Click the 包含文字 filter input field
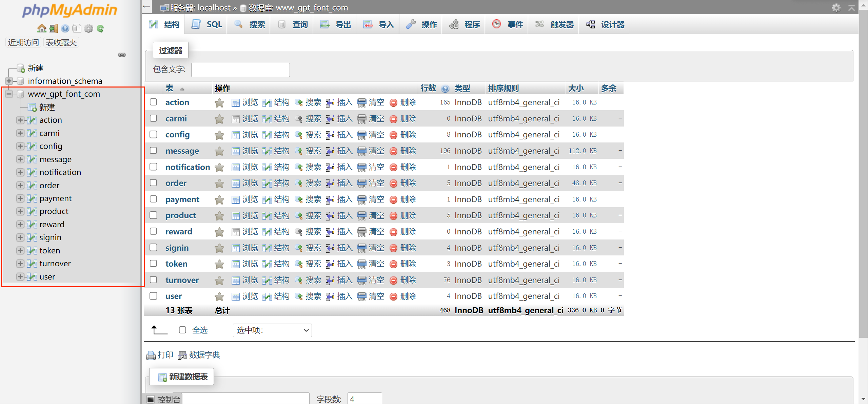This screenshot has width=868, height=404. [x=240, y=70]
